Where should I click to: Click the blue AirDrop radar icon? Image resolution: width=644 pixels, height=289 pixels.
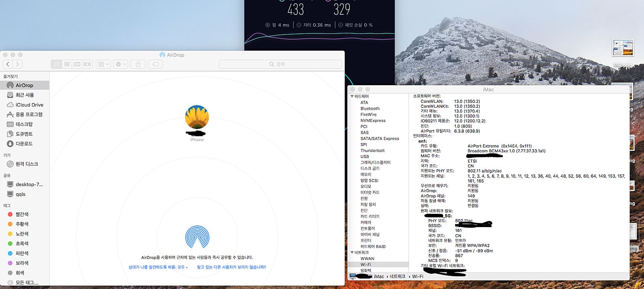coord(197,237)
